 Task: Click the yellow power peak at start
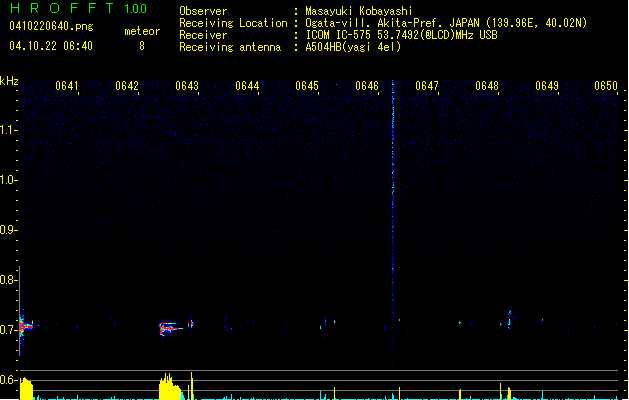click(26, 388)
